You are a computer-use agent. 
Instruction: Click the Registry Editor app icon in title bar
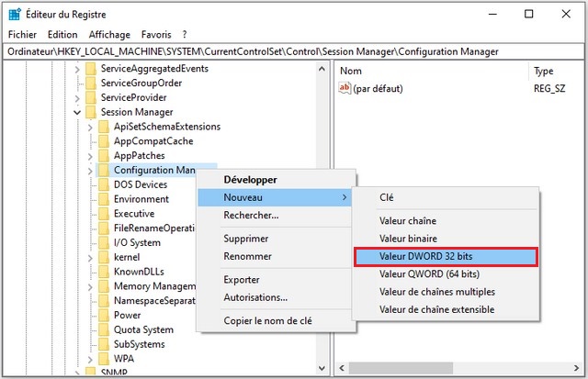pyautogui.click(x=15, y=15)
